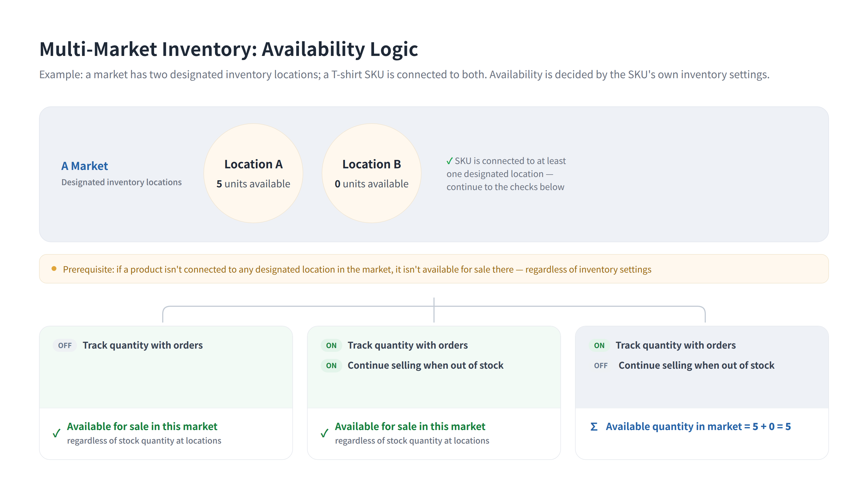This screenshot has height=499, width=868.
Task: Click the green checkmark beside SKU connected note
Action: [x=449, y=161]
